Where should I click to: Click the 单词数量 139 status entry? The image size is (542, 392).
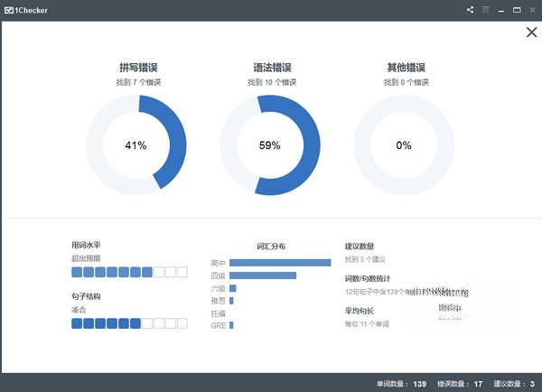point(401,384)
